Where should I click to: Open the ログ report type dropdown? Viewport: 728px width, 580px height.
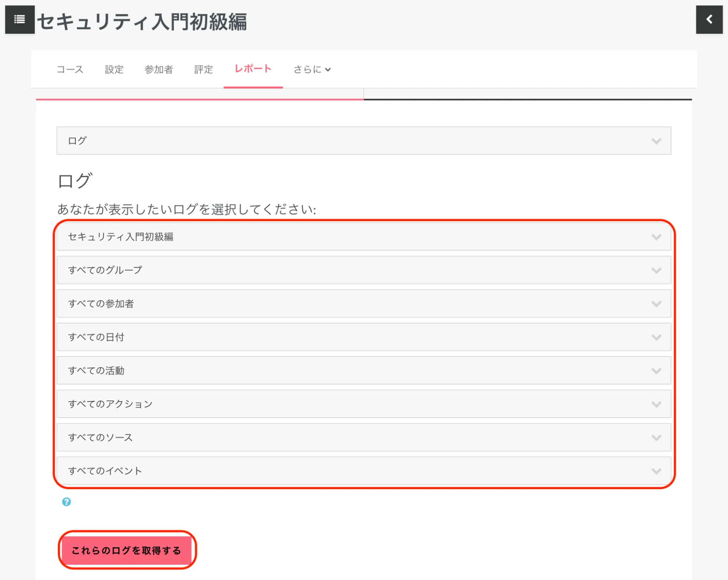[x=363, y=141]
